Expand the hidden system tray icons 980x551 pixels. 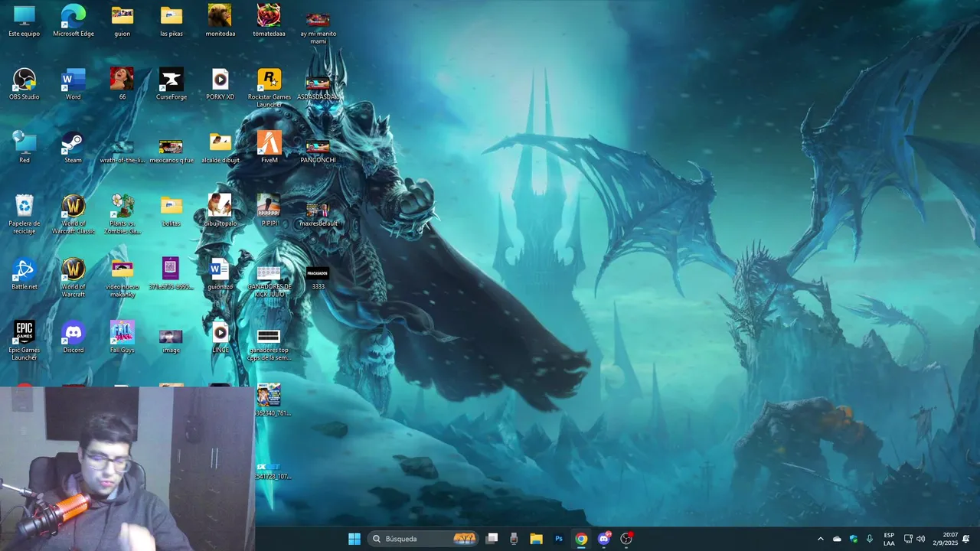(x=821, y=539)
